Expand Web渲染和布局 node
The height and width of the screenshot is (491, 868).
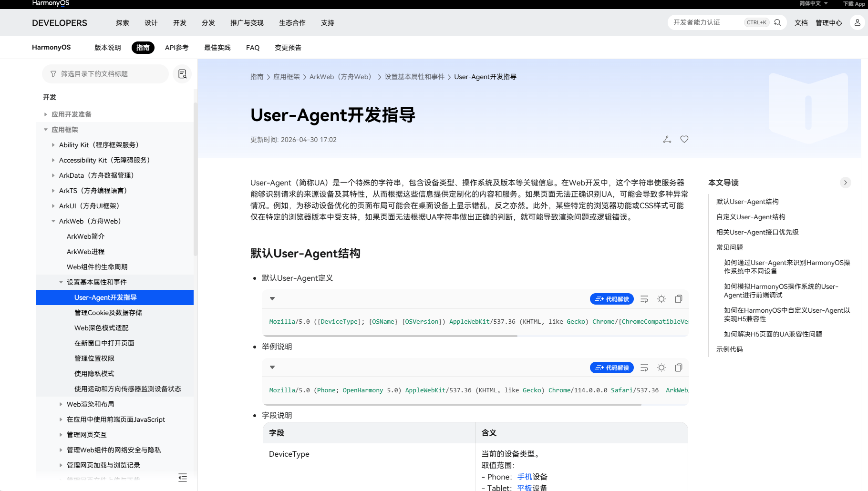(x=61, y=404)
